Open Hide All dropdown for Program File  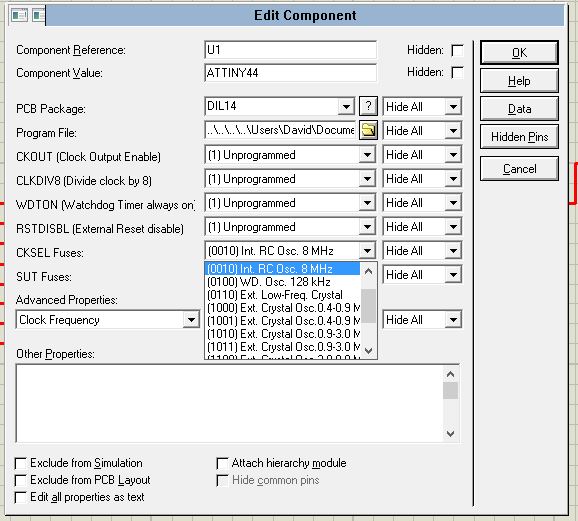point(453,131)
